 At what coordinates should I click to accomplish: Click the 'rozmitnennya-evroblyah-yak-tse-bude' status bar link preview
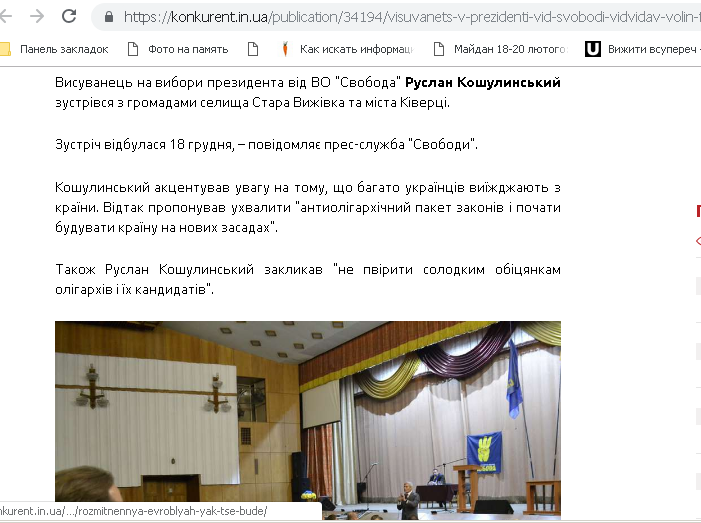134,511
